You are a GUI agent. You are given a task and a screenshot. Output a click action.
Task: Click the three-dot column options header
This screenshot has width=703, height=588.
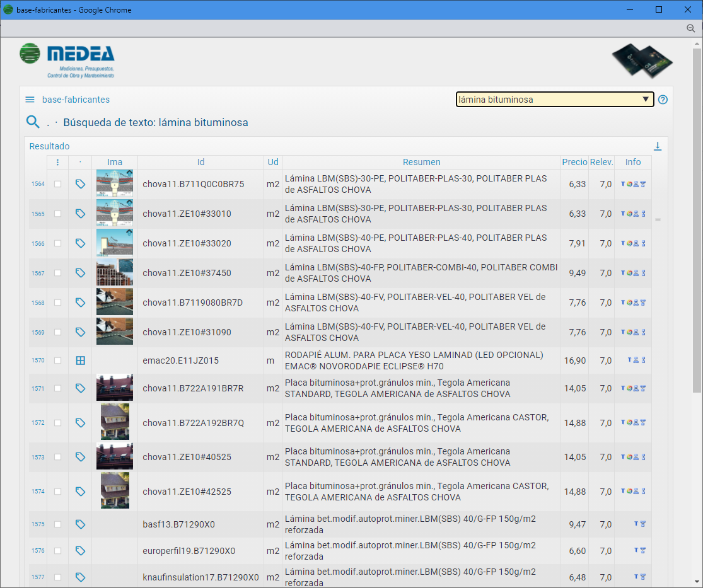tap(58, 163)
